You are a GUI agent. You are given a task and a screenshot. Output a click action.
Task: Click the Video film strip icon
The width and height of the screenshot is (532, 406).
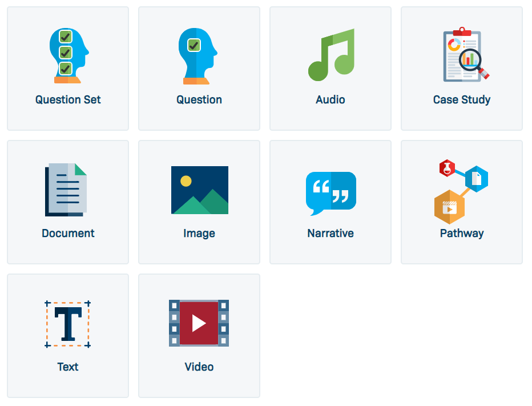click(199, 323)
